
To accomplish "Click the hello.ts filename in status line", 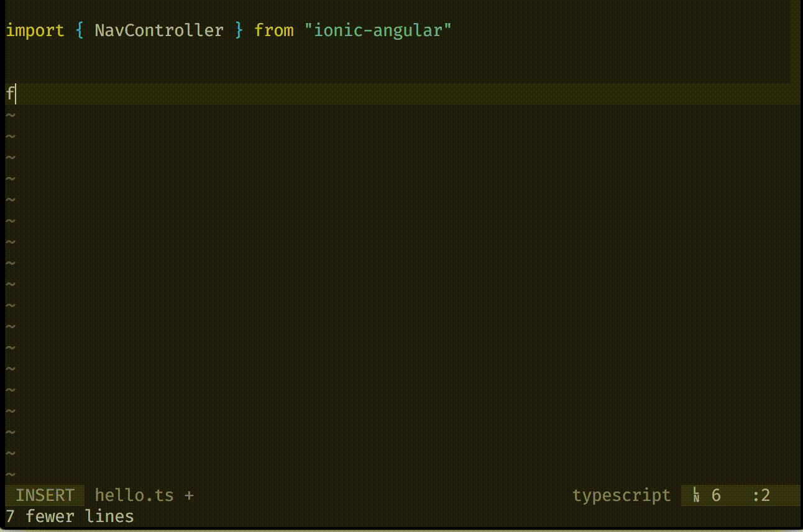I will pos(134,495).
